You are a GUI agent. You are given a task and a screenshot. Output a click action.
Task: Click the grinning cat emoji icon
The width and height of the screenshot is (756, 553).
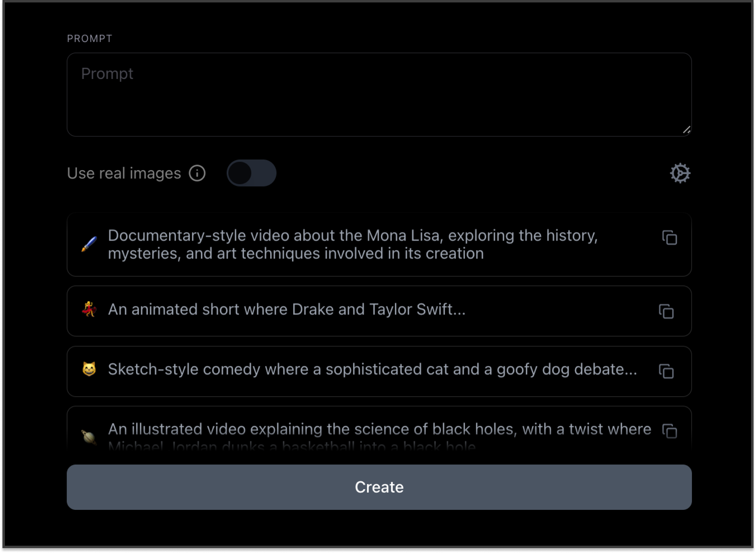click(x=89, y=369)
